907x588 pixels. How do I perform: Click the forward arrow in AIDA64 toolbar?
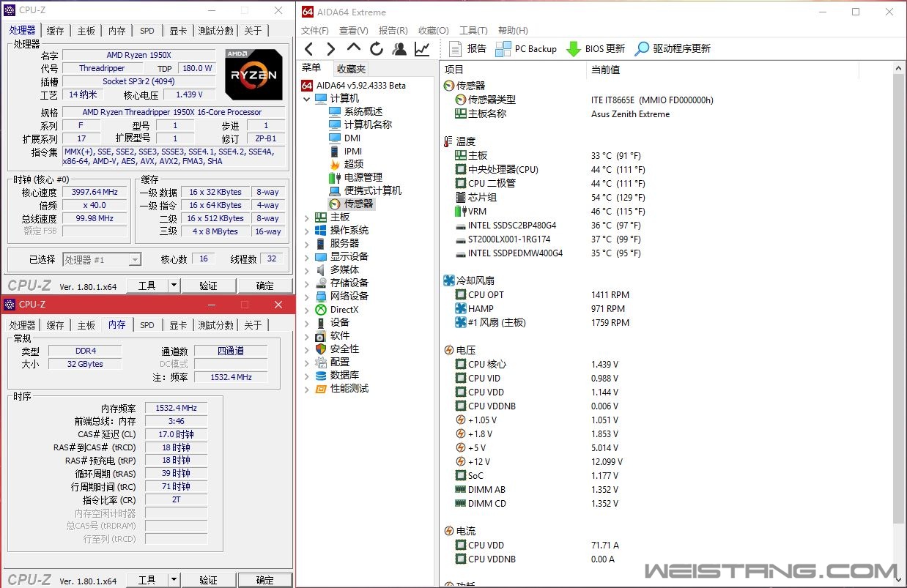[331, 49]
